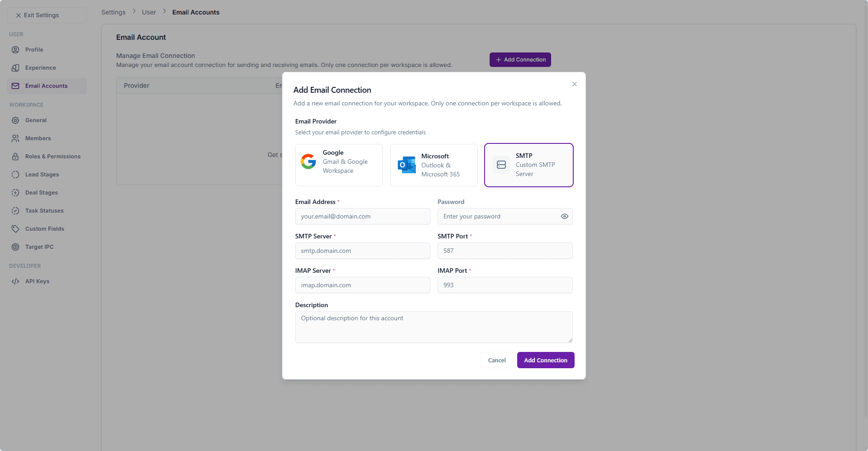The width and height of the screenshot is (868, 451).
Task: Click User in the breadcrumb navigation
Action: (149, 12)
